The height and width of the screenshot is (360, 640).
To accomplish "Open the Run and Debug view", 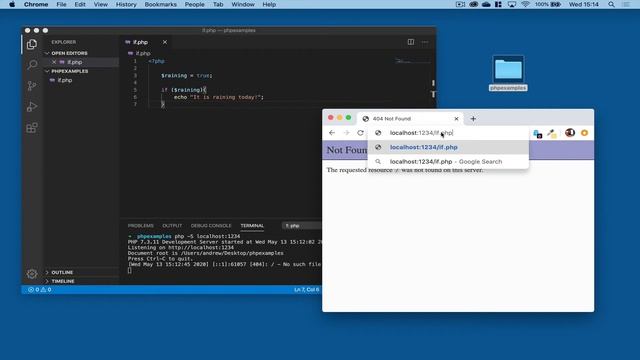I will (x=32, y=107).
